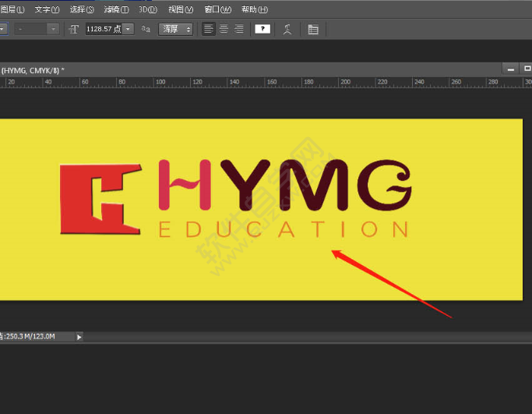532x414 pixels.
Task: Click the red H logo on canvas
Action: (x=100, y=199)
